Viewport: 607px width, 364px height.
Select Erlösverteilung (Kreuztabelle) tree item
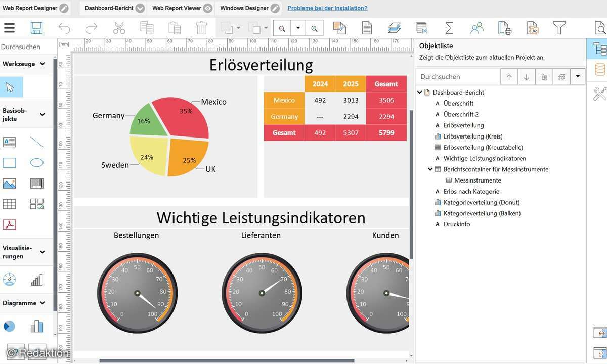click(x=483, y=147)
